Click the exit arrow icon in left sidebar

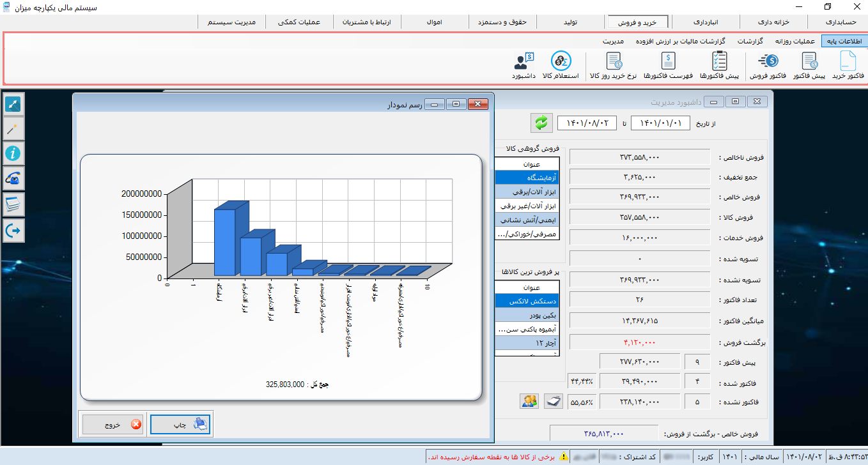(x=13, y=230)
